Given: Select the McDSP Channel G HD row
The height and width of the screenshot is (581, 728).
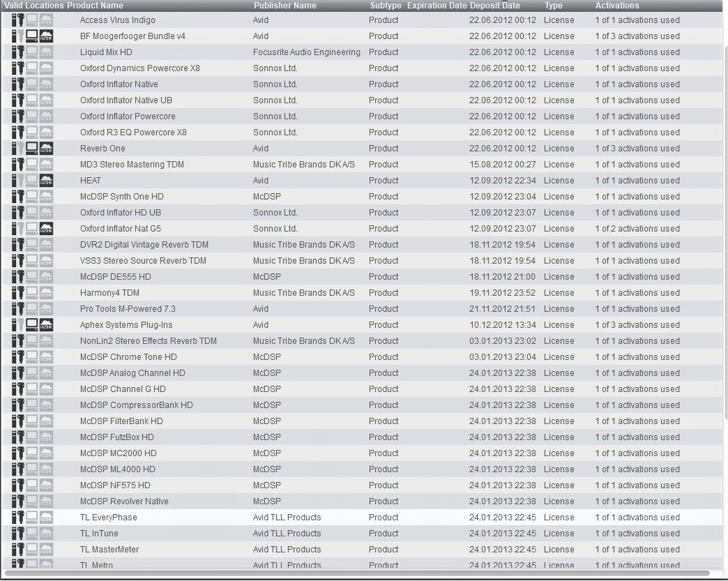Looking at the screenshot, I should tap(362, 388).
